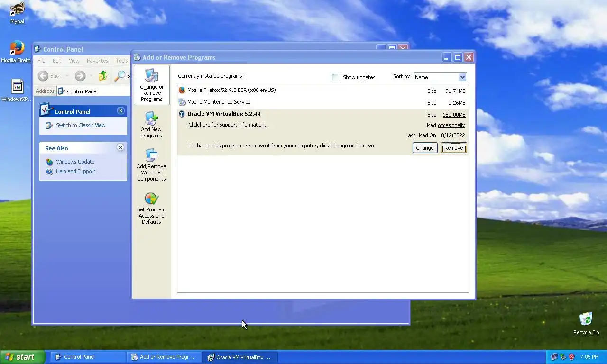607x364 pixels.
Task: Open Add/Remove Windows Components icon
Action: [x=151, y=155]
